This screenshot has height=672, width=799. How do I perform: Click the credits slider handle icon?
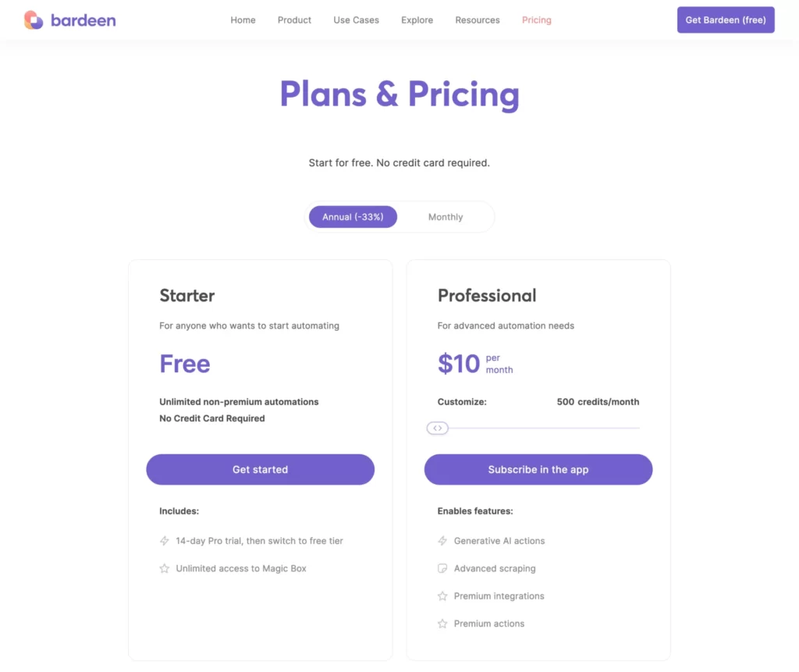438,428
